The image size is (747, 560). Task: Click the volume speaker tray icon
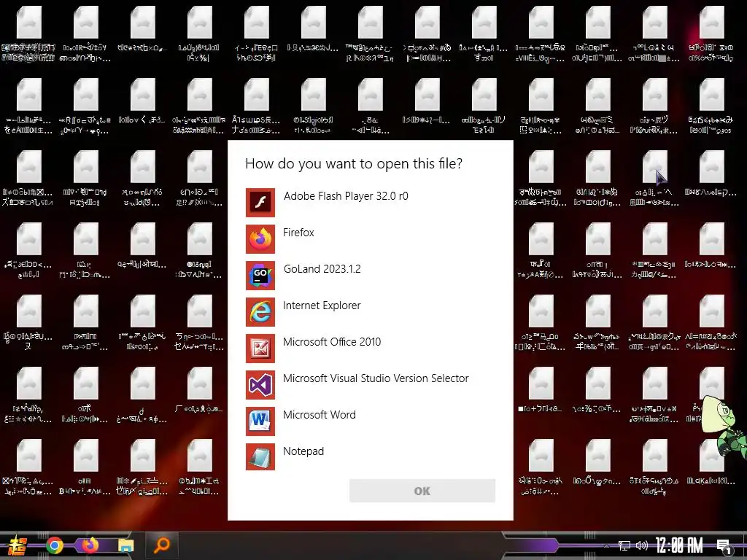pyautogui.click(x=642, y=545)
